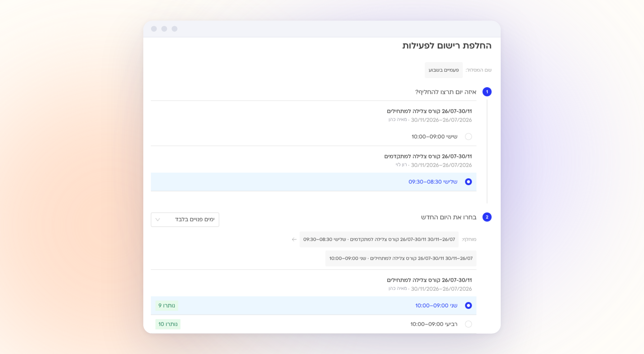This screenshot has width=644, height=354.
Task: Click the פעמיים בשבוע track name chip
Action: tap(443, 70)
